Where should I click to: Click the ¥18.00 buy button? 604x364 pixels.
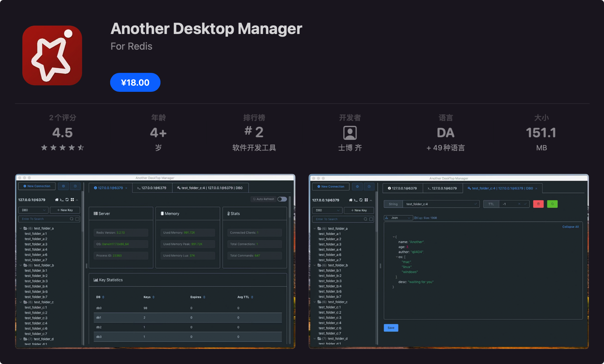(135, 82)
